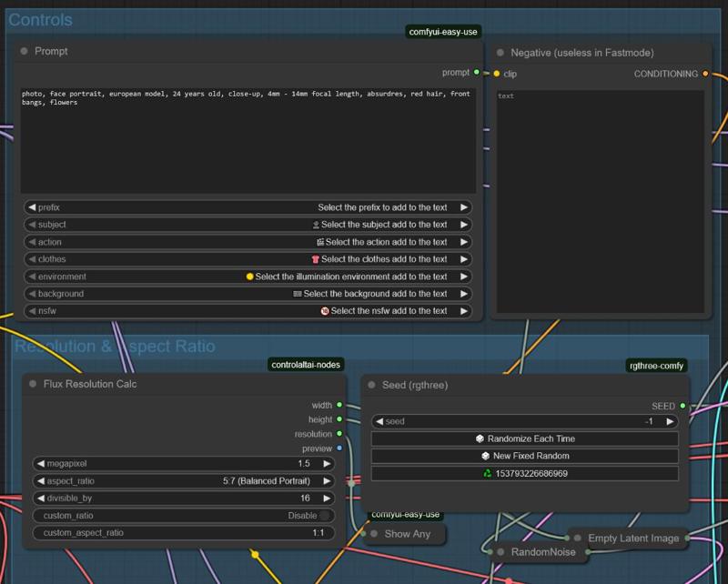Select the Controls group title
Image resolution: width=728 pixels, height=584 pixels.
(x=40, y=20)
